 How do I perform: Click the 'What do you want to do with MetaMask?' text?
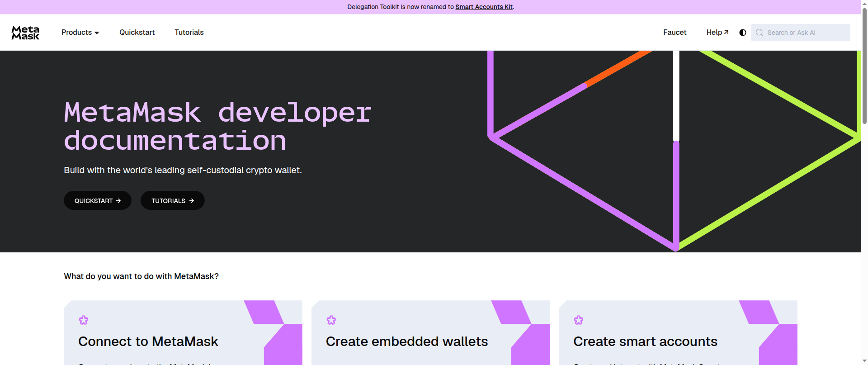pyautogui.click(x=142, y=276)
